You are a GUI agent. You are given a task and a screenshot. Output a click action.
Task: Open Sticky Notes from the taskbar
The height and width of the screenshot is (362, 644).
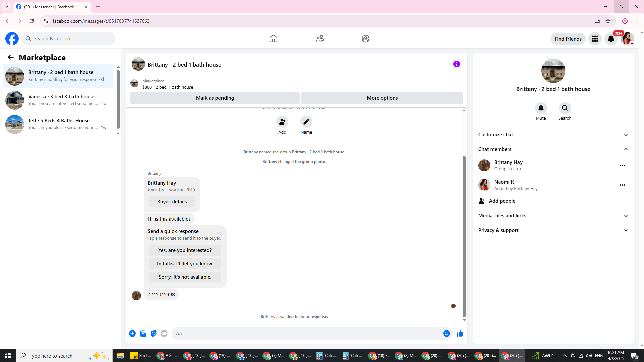141,355
